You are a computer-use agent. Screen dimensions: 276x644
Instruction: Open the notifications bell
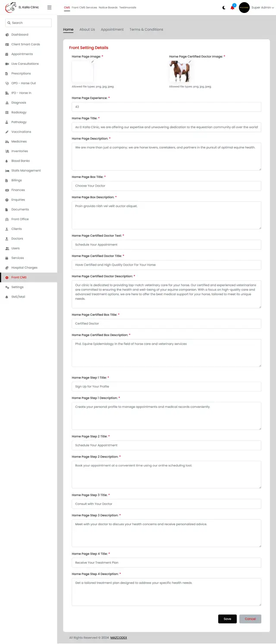click(x=233, y=7)
